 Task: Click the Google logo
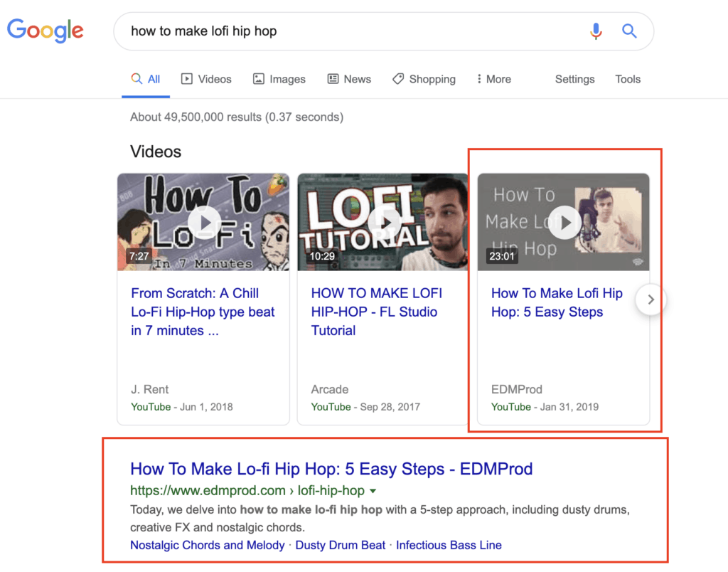tap(45, 31)
